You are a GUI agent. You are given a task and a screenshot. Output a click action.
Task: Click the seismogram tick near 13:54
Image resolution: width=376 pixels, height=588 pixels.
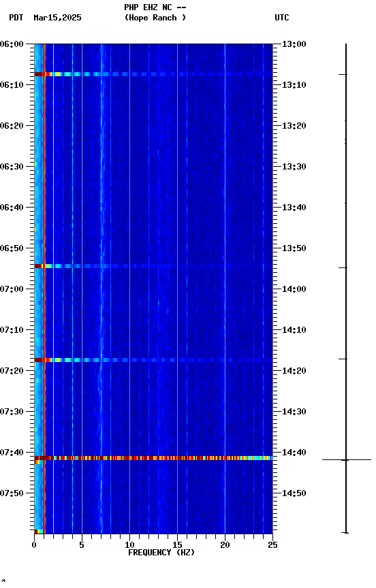343,267
